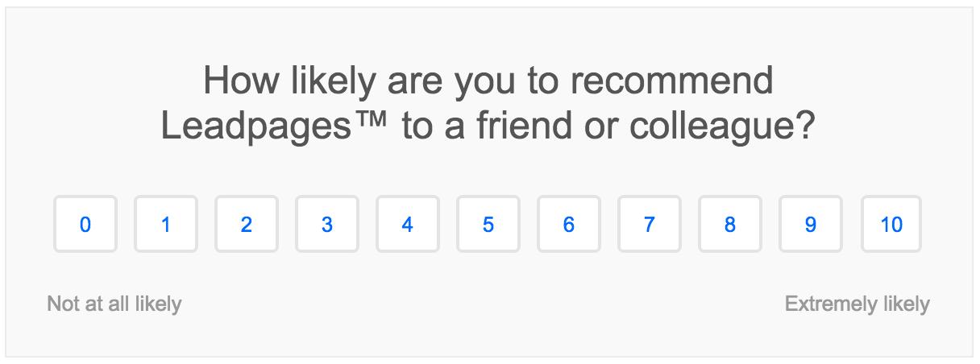This screenshot has height=364, width=980.
Task: Rate Leadpages a 7
Action: [x=650, y=224]
